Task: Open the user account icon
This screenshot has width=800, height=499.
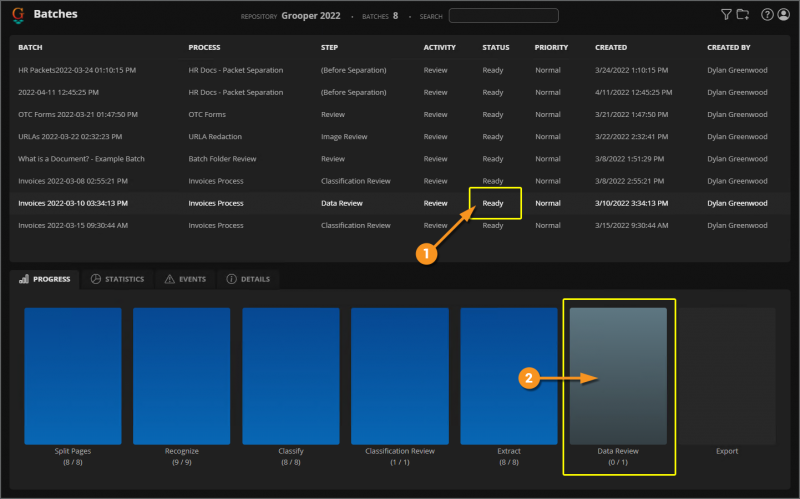Action: point(783,15)
